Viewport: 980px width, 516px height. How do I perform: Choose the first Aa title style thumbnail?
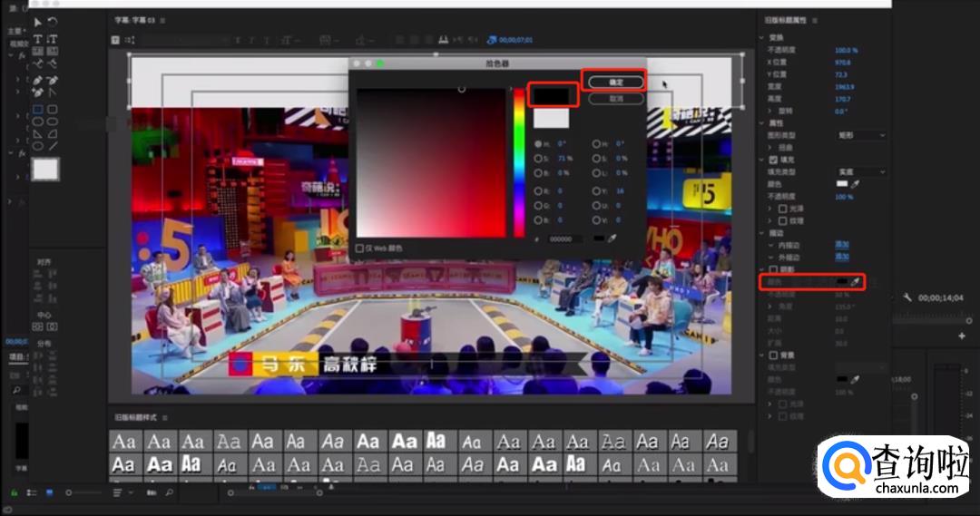point(124,442)
